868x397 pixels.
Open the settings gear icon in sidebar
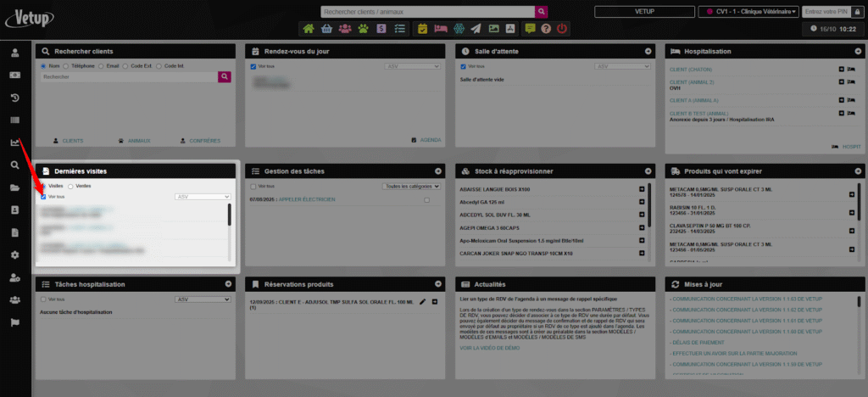15,254
